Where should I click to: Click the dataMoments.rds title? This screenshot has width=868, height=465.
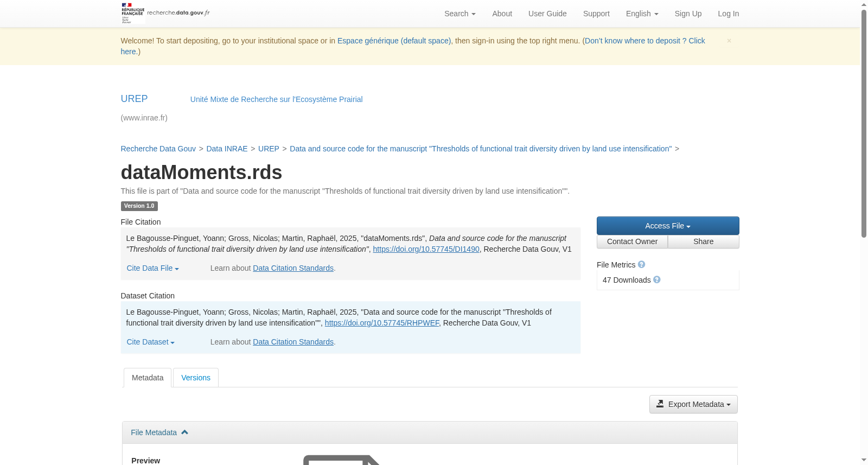pyautogui.click(x=201, y=173)
